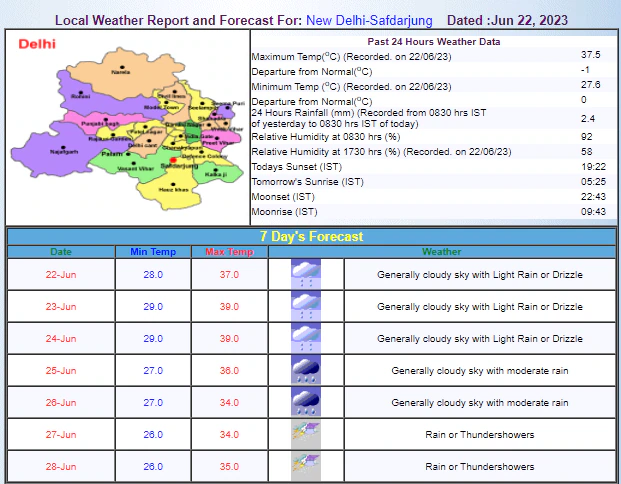This screenshot has width=621, height=484.
Task: Click the moderate rain icon for 25-Jun
Action: click(x=306, y=370)
